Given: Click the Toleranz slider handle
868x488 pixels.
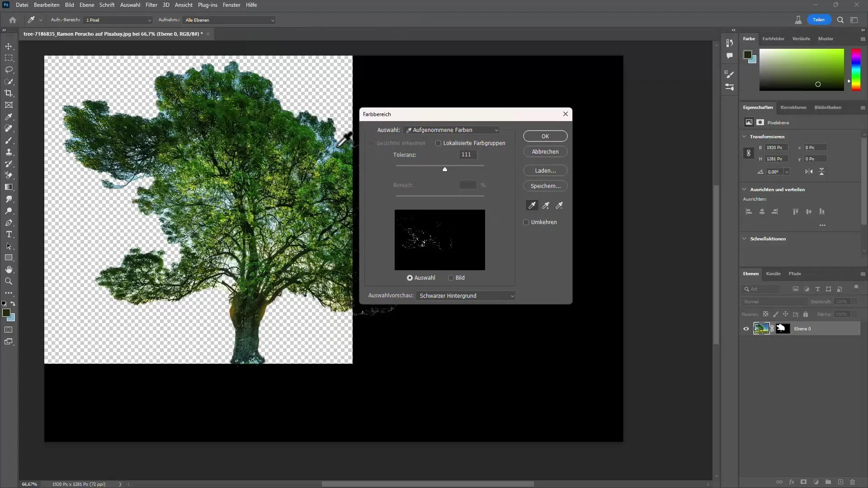Looking at the screenshot, I should 445,169.
